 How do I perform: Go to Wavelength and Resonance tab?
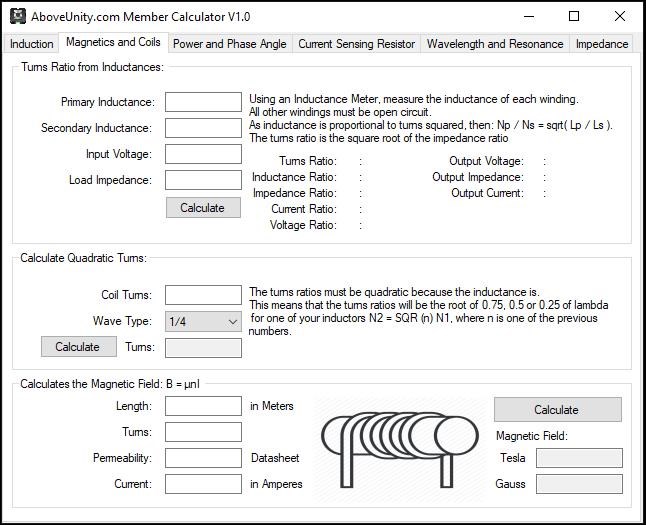tap(495, 44)
